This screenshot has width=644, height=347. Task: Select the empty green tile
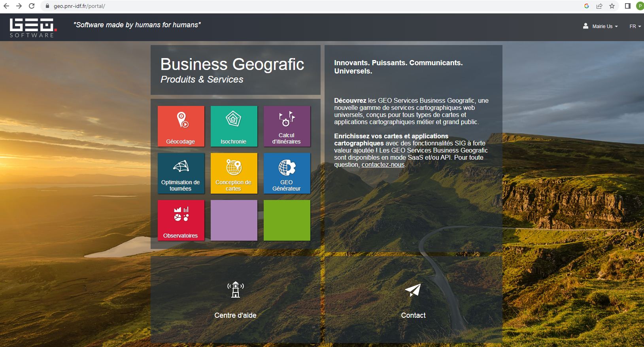pyautogui.click(x=287, y=220)
